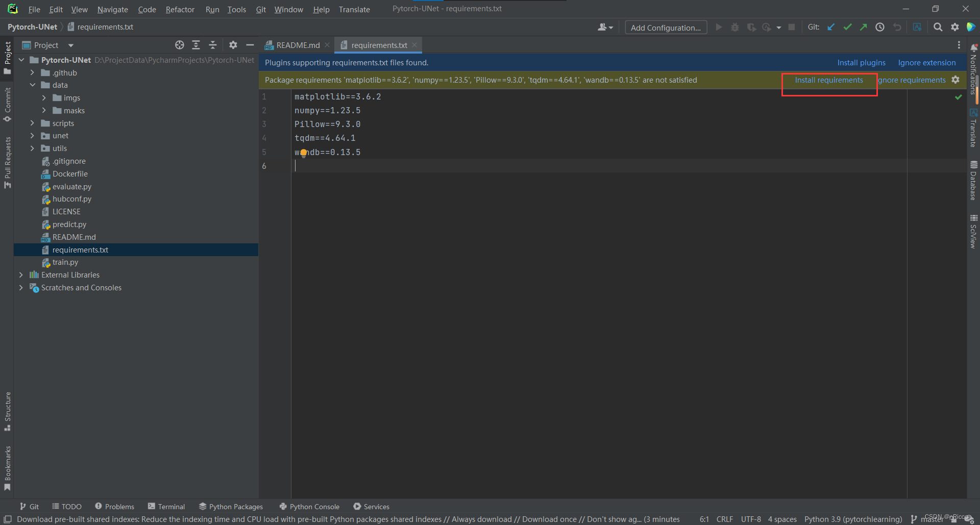Open the Navigate menu
Image resolution: width=980 pixels, height=525 pixels.
(112, 9)
